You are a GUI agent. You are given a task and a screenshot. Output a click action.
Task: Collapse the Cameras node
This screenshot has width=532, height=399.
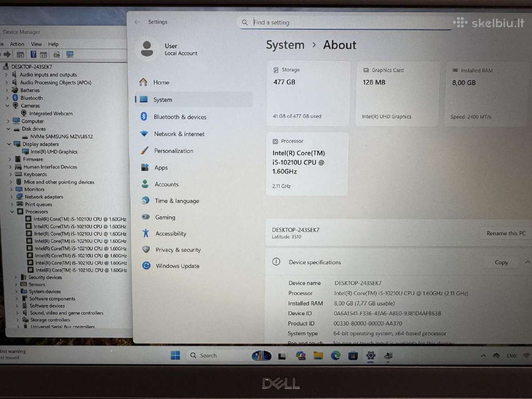pos(7,106)
